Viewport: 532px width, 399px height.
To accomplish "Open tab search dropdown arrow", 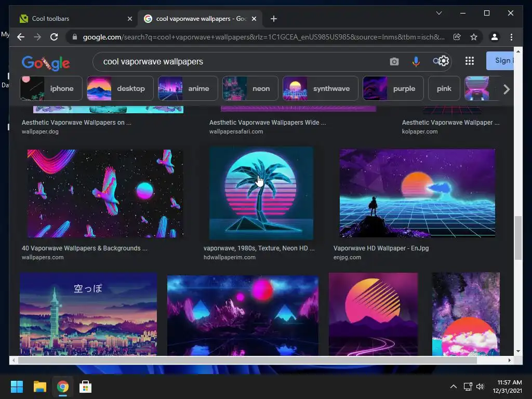I will (438, 13).
